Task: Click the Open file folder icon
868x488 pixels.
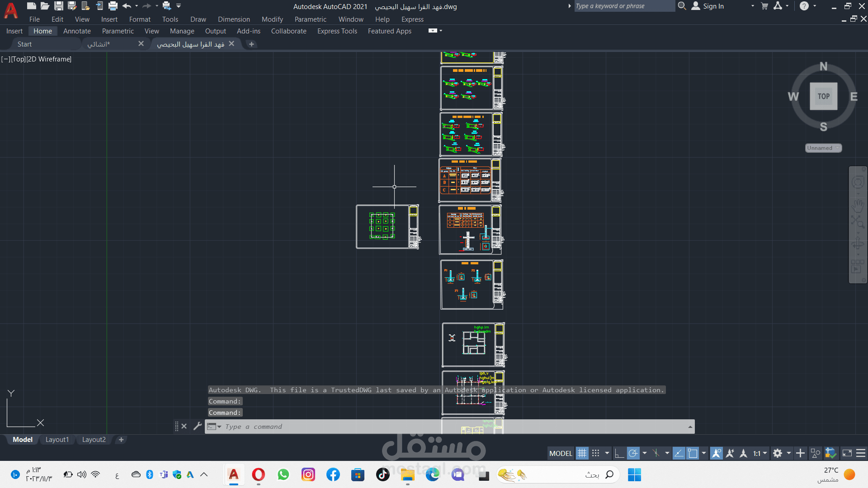Action: click(x=45, y=6)
